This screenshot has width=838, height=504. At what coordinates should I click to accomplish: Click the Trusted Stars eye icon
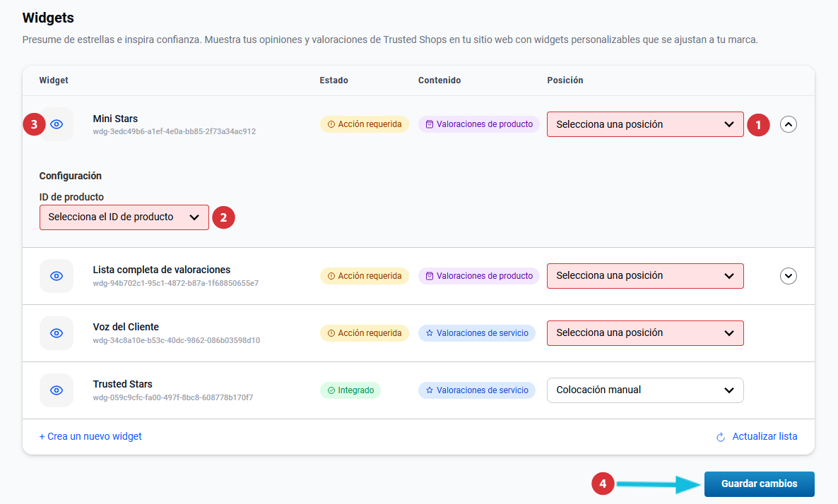tap(57, 390)
